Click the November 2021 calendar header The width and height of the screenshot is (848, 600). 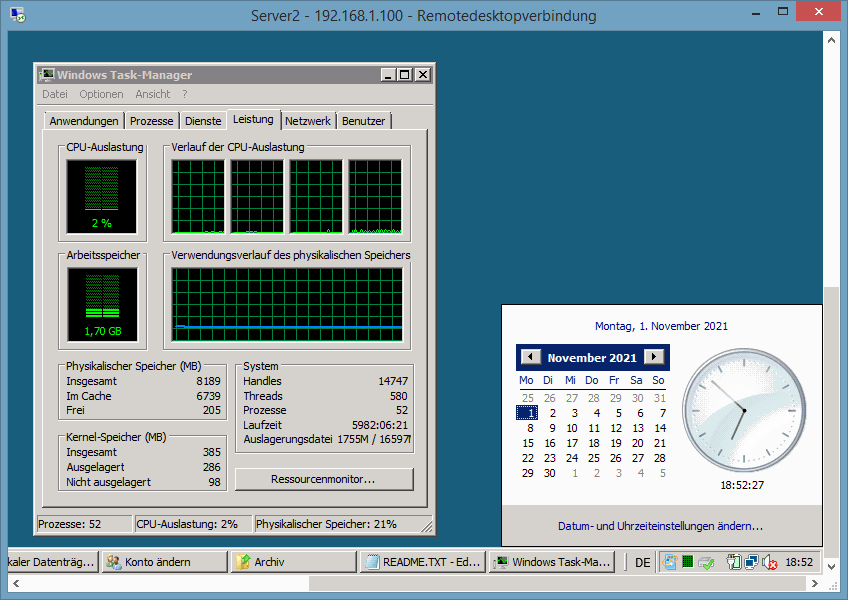592,358
